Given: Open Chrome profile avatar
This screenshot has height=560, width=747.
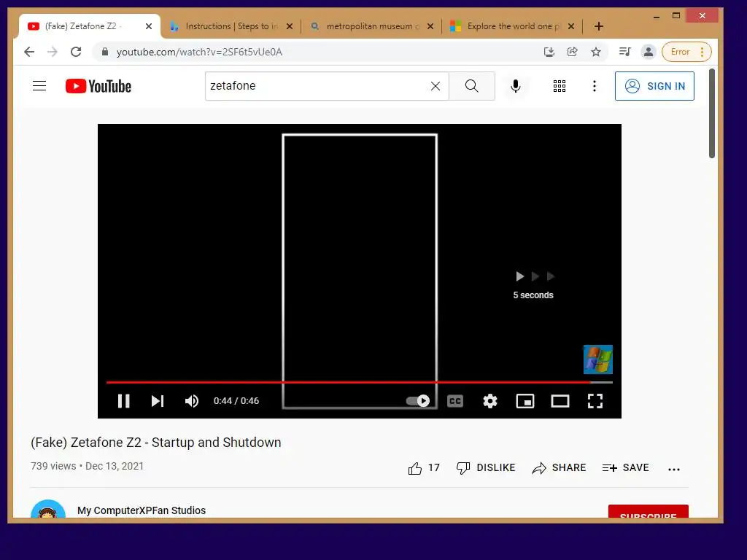Looking at the screenshot, I should click(648, 52).
